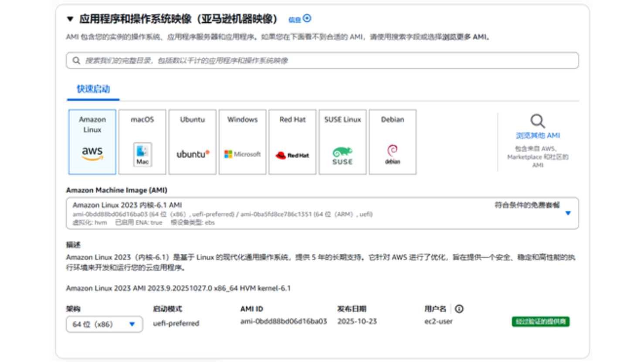Click the search icon in AMI search box
Image resolution: width=644 pixels, height=362 pixels.
pos(76,61)
